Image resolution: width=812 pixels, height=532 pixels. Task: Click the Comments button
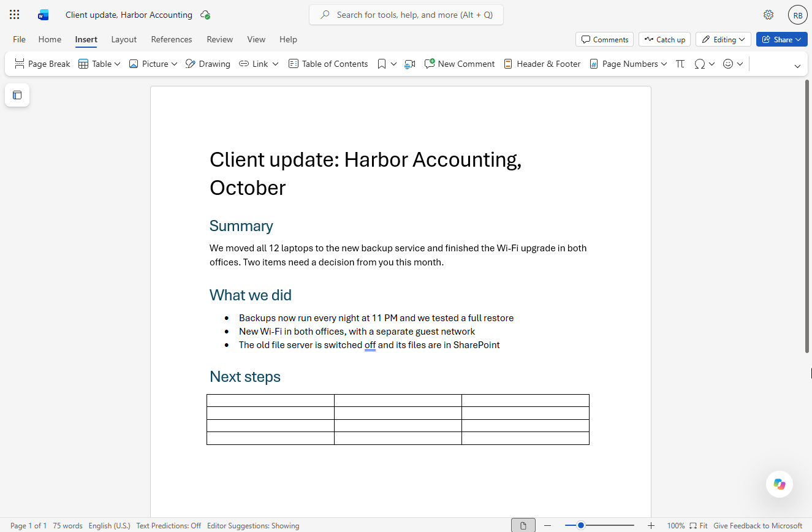point(604,39)
